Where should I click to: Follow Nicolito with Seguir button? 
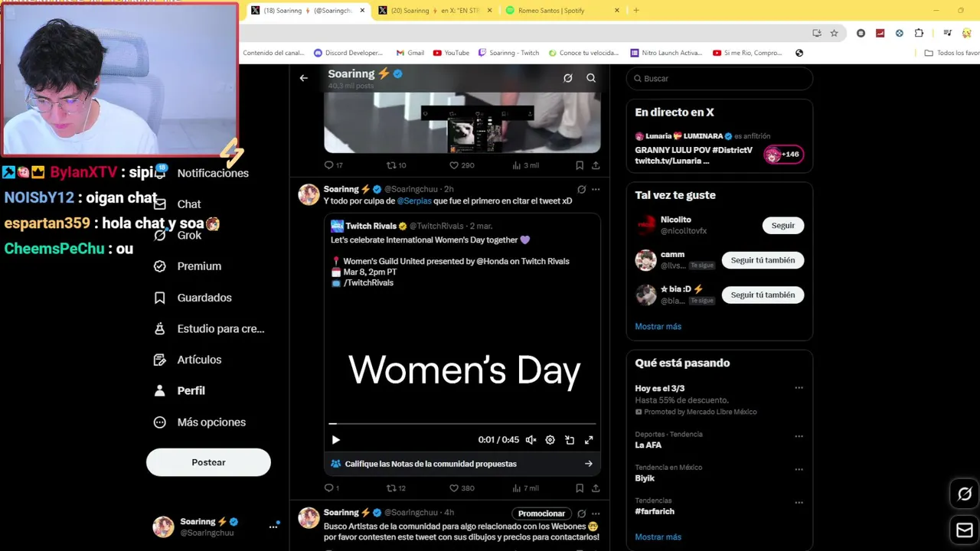(782, 226)
